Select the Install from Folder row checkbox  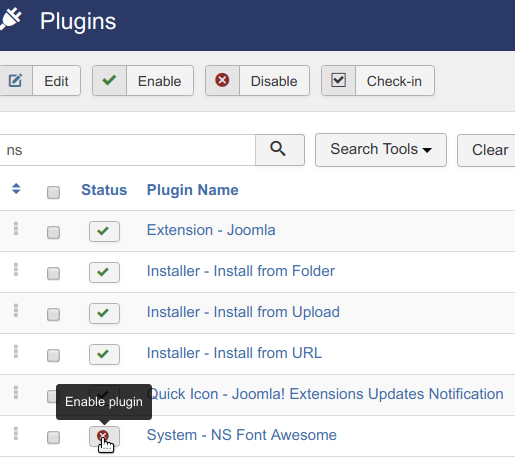click(x=53, y=273)
